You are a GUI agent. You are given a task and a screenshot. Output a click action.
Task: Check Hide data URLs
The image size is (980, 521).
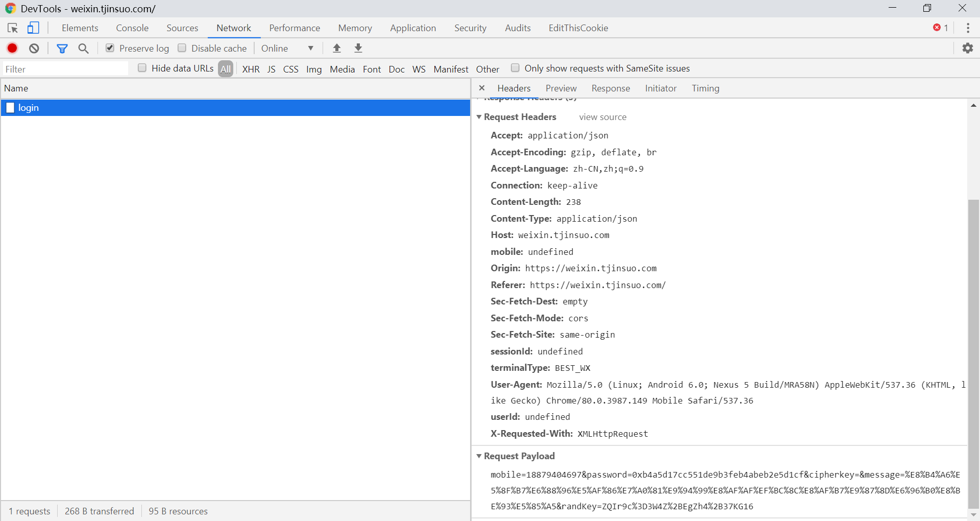(x=142, y=68)
